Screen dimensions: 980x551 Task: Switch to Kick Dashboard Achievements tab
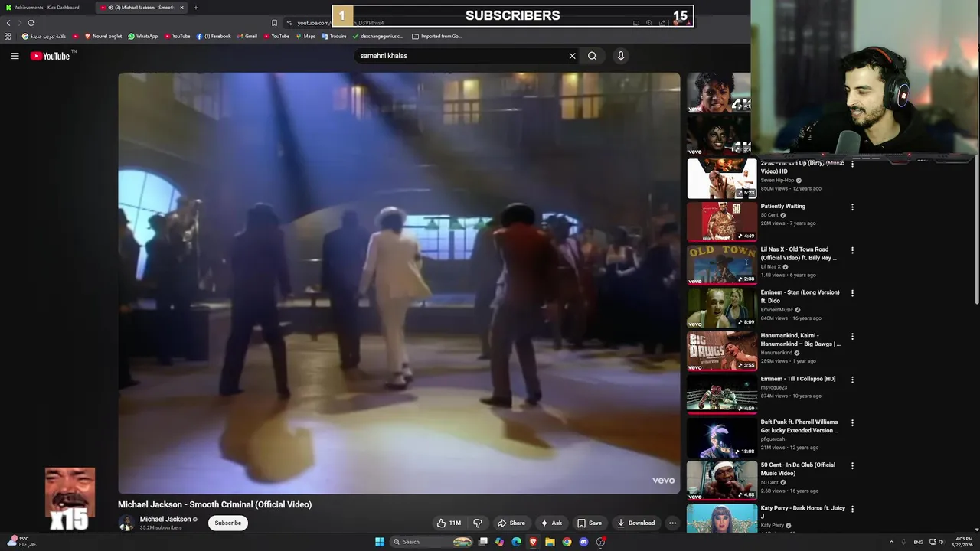click(46, 8)
